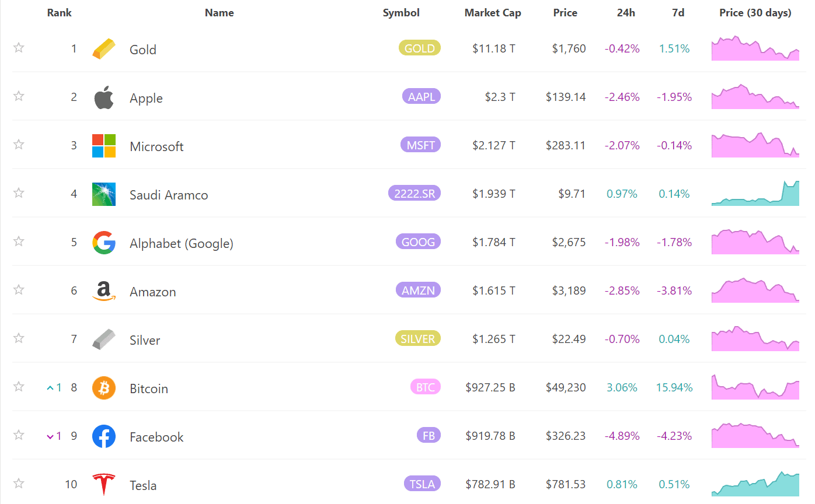Star Tesla as a favorite
The image size is (815, 504).
[19, 484]
